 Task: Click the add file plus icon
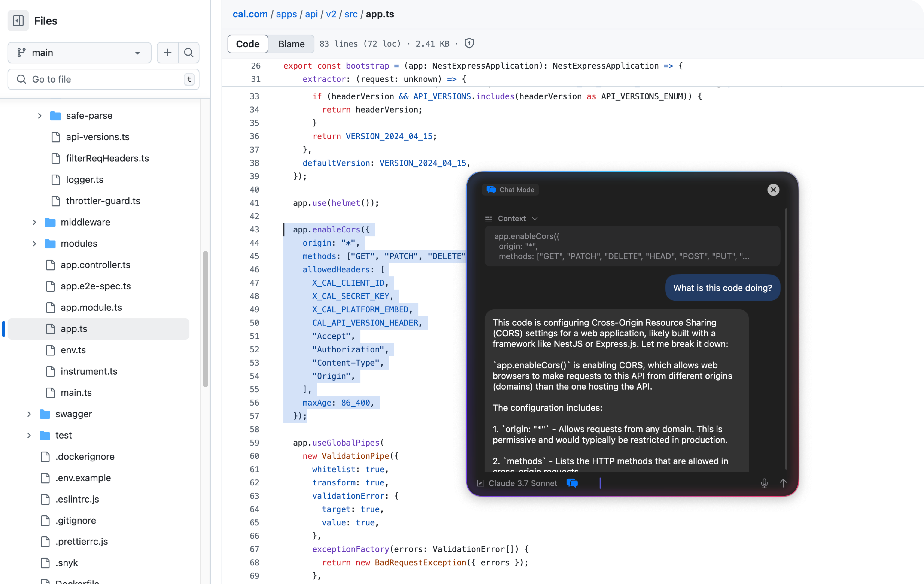[167, 53]
